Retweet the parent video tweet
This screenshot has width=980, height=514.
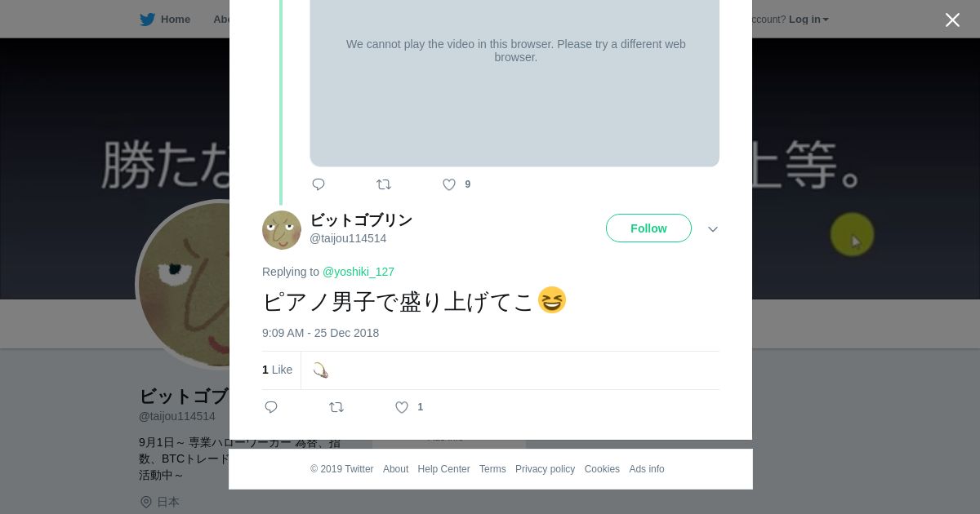[x=384, y=184]
